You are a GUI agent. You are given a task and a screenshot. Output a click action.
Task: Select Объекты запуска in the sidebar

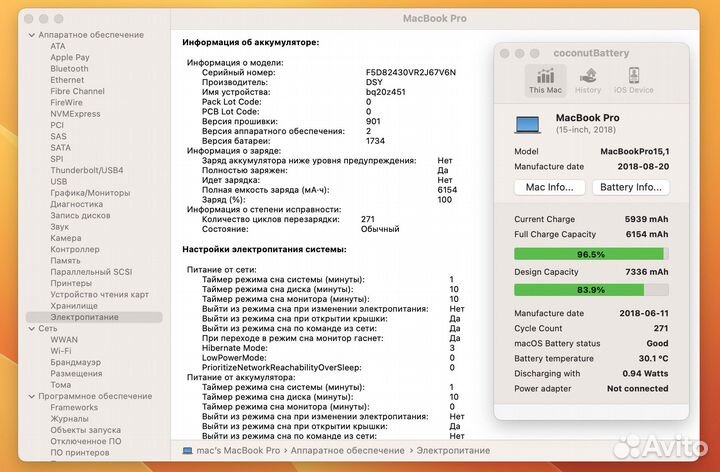(86, 430)
